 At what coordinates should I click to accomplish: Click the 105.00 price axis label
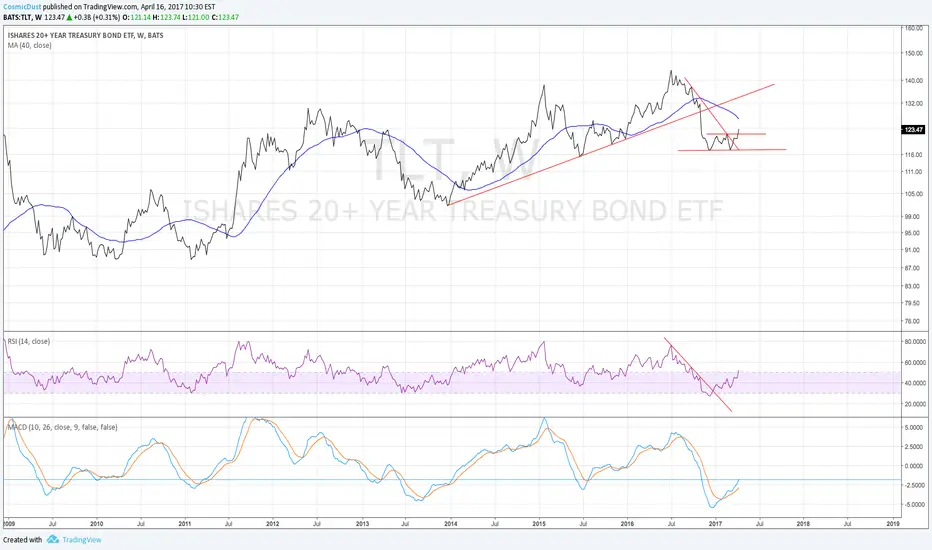click(914, 194)
